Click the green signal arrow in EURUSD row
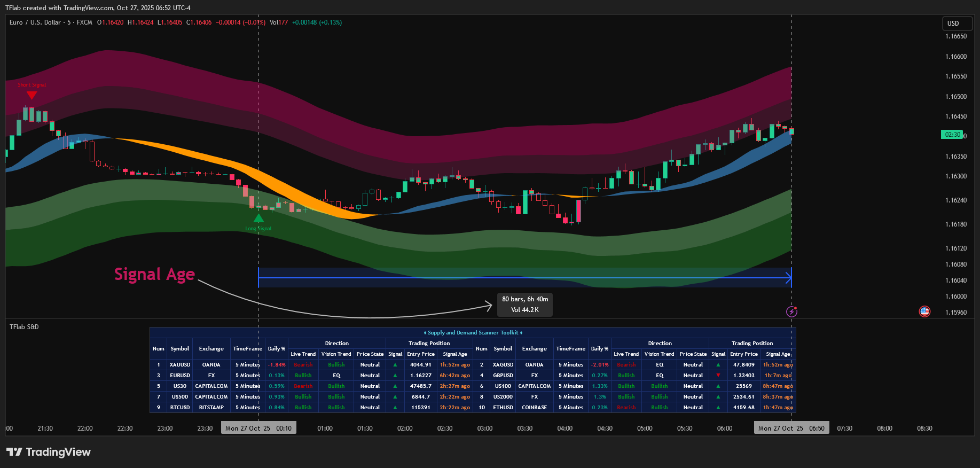The width and height of the screenshot is (980, 468). [395, 376]
